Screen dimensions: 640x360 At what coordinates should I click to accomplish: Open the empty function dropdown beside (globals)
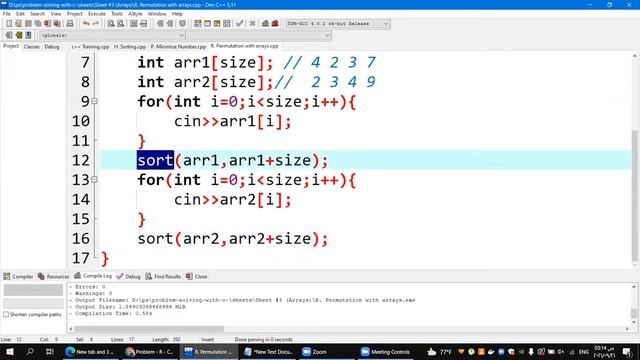click(x=259, y=36)
